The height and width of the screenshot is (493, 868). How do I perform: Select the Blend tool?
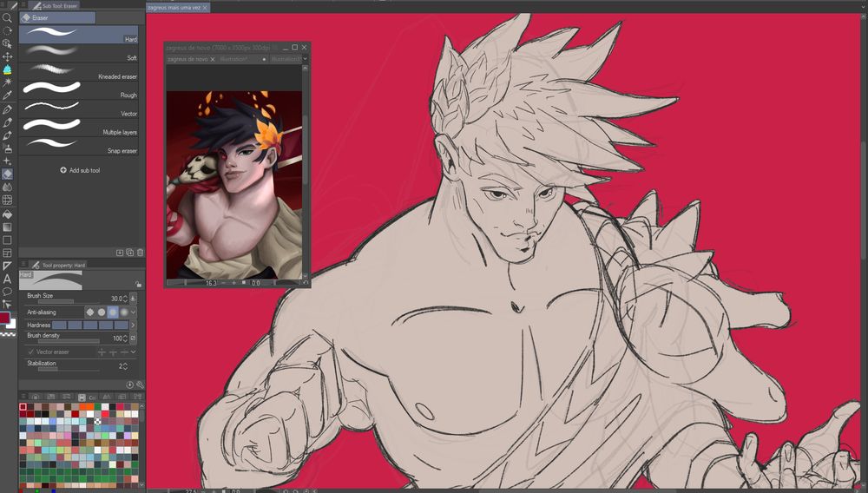coord(7,187)
